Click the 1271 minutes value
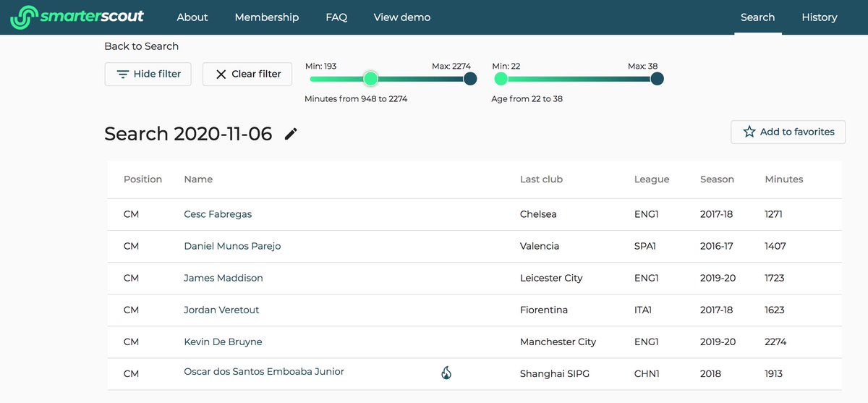Screen dimensions: 868x403 pos(773,214)
